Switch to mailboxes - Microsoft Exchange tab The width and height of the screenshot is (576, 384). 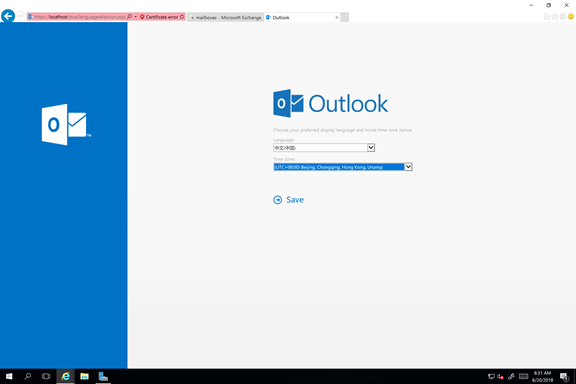(226, 17)
